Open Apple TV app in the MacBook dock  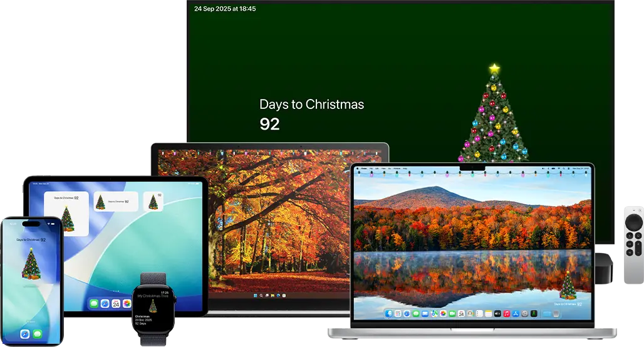coord(499,313)
